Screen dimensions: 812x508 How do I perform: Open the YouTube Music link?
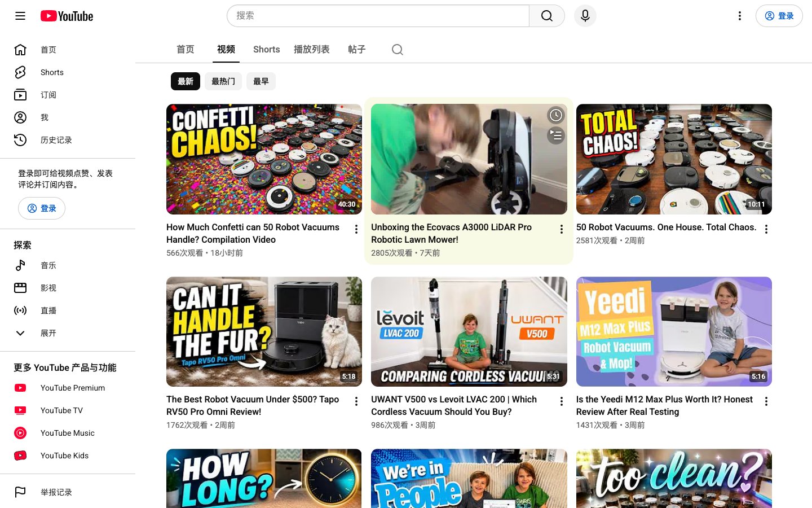pos(68,433)
